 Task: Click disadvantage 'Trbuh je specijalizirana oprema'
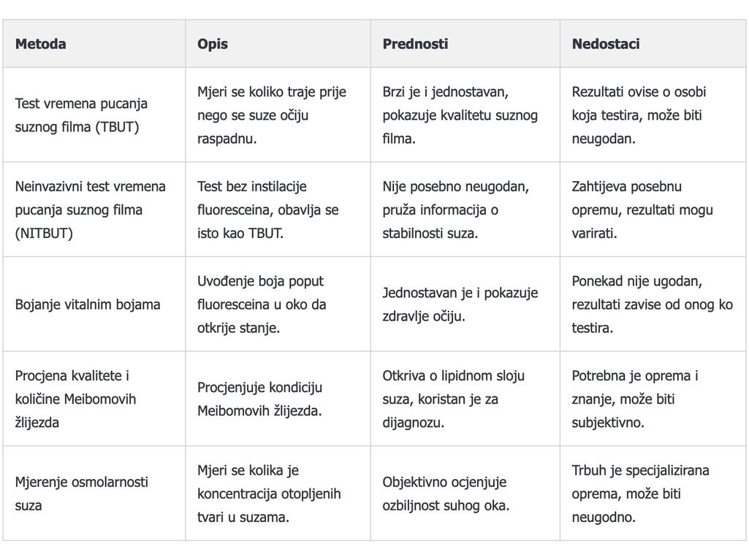pos(640,494)
